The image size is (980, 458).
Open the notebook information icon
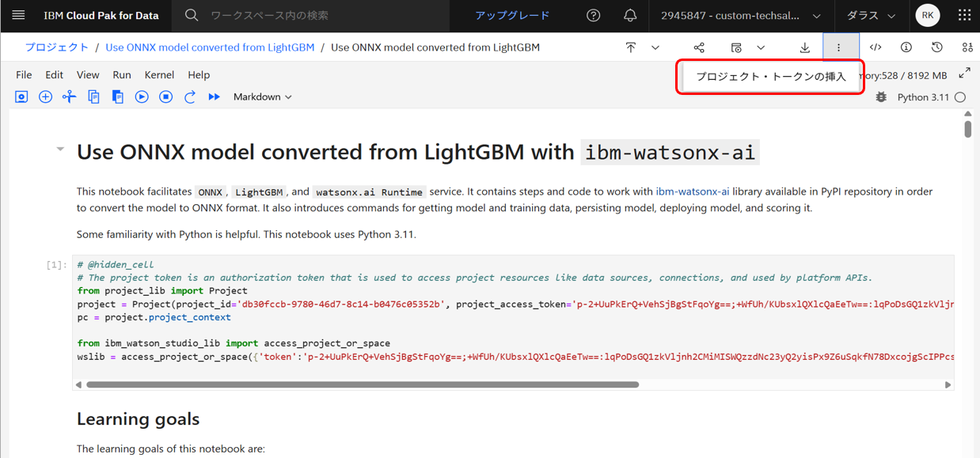coord(906,47)
